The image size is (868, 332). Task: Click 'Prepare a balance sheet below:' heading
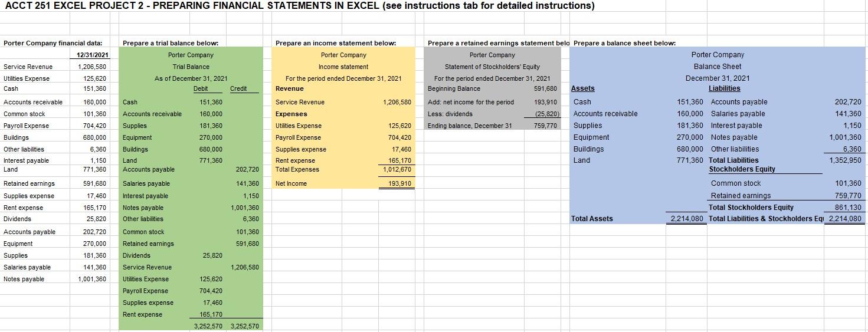point(624,43)
